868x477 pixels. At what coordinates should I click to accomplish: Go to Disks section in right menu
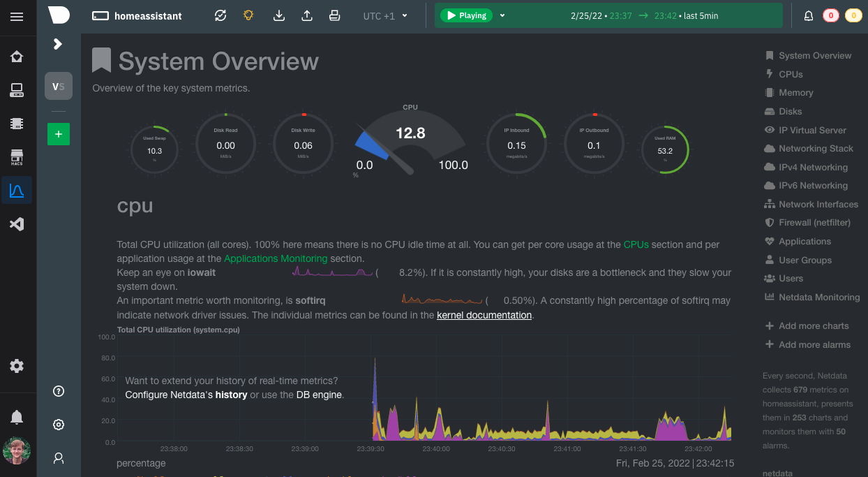(784, 111)
